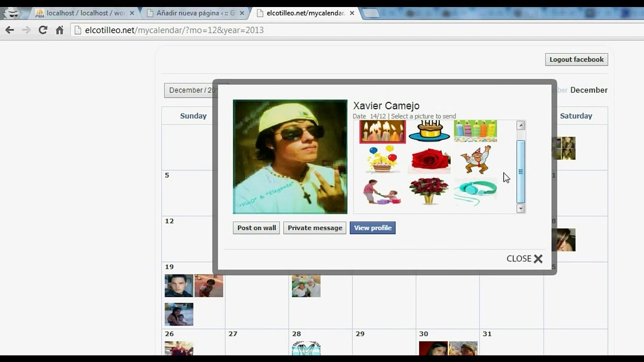Close the elcotilleo.net/mycalendar tab
The height and width of the screenshot is (362, 644).
(x=352, y=13)
